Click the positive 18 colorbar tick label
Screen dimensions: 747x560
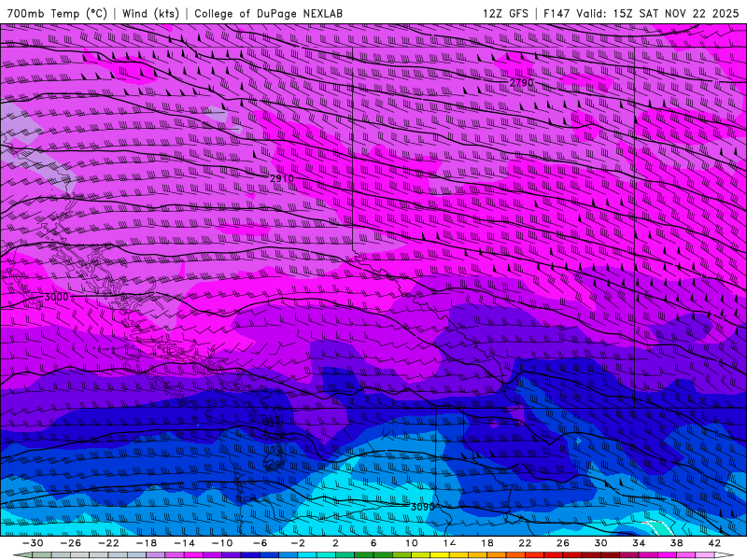point(486,543)
